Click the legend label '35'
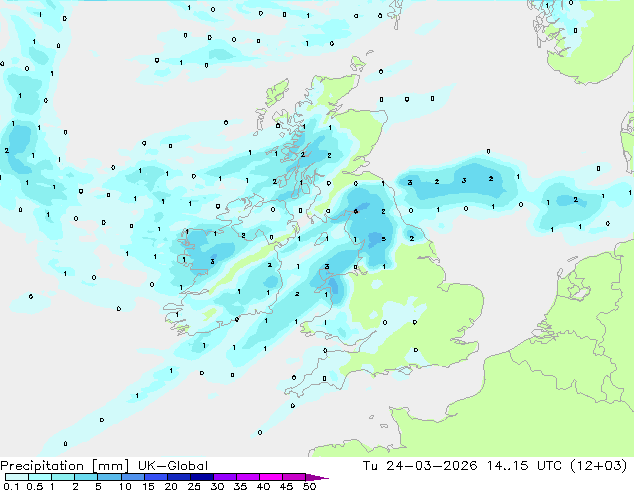Viewport: 634px width, 490px height. tap(240, 486)
